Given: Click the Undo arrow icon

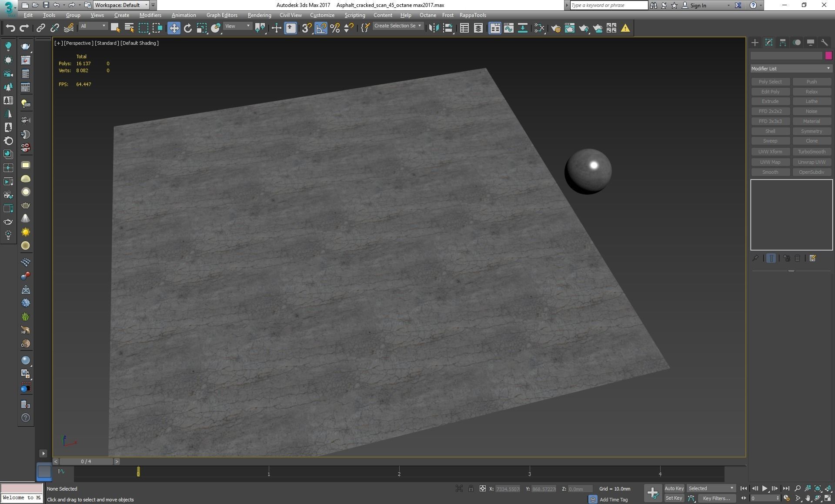Looking at the screenshot, I should point(10,28).
